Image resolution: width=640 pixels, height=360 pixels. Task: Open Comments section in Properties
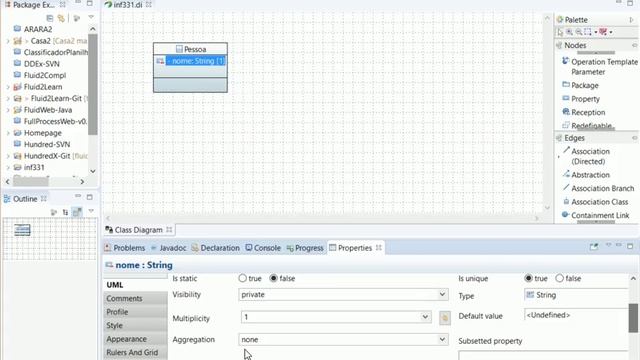(x=135, y=298)
